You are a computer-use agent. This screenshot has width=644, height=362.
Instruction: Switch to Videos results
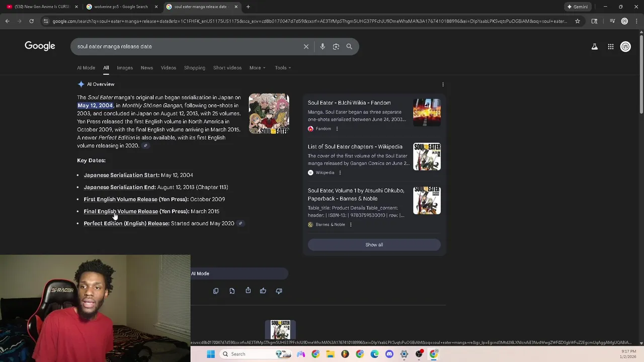[169, 68]
